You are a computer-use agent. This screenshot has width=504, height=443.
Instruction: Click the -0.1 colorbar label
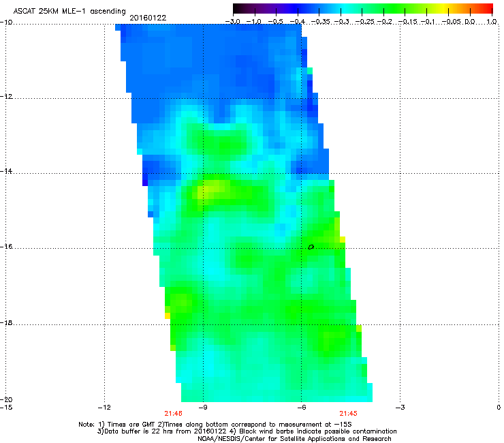428,22
